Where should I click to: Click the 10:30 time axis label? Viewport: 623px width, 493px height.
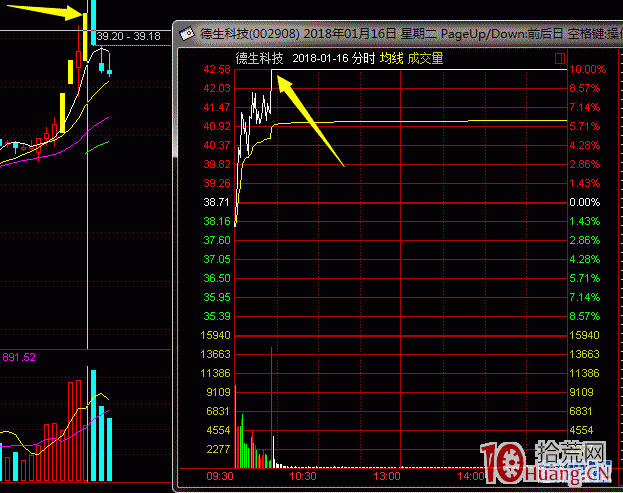coord(303,476)
